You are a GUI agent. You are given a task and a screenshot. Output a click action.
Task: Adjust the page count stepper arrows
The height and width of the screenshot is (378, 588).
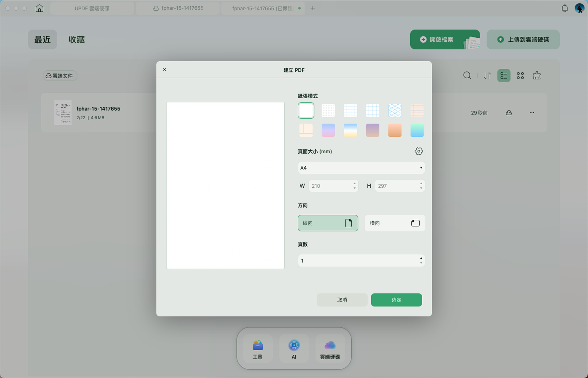click(421, 260)
